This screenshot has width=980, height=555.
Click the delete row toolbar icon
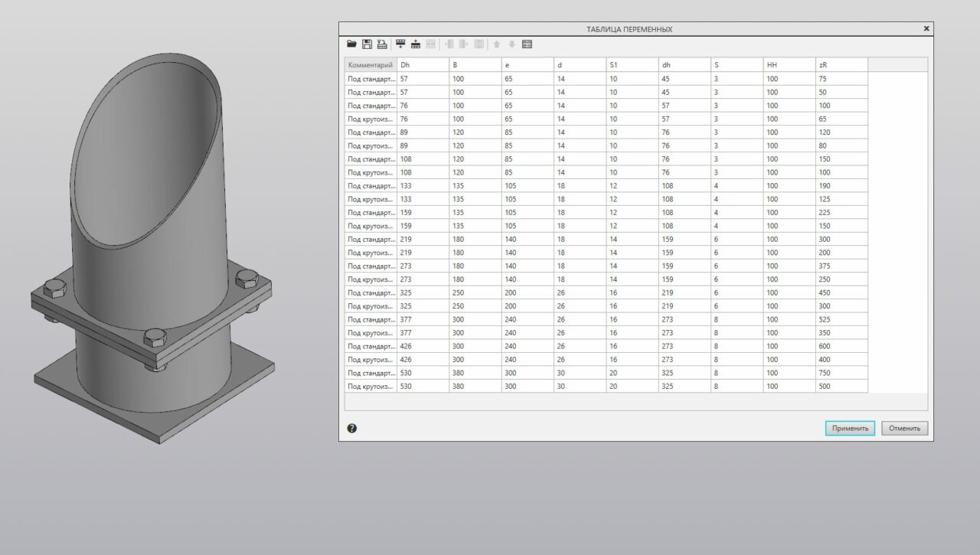(430, 44)
